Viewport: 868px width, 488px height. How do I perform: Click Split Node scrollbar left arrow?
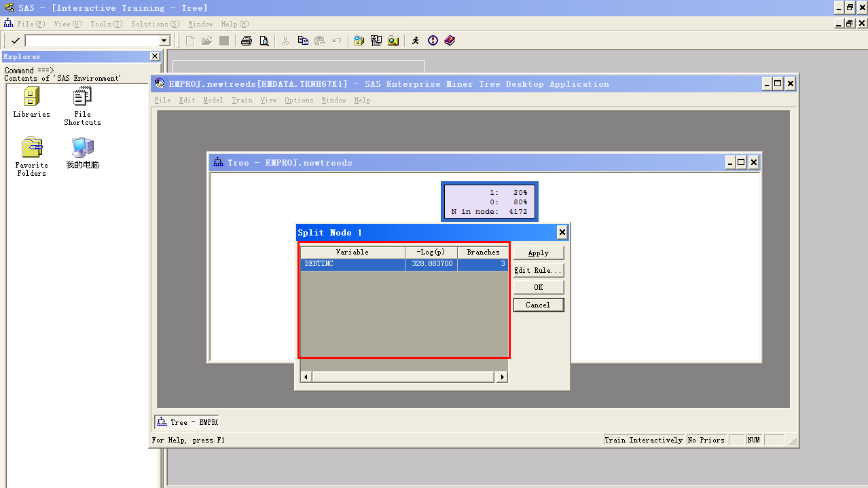[306, 377]
